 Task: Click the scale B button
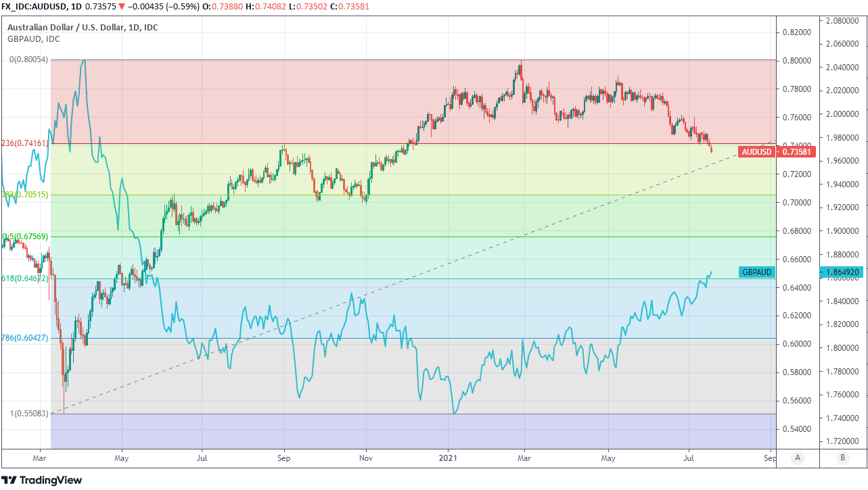coord(842,458)
